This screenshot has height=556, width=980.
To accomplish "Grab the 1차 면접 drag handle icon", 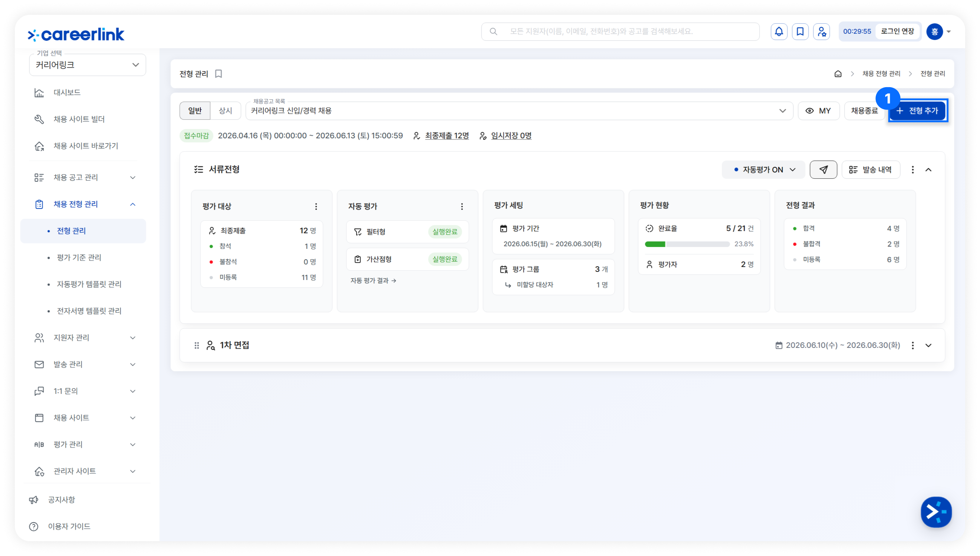I will point(197,345).
